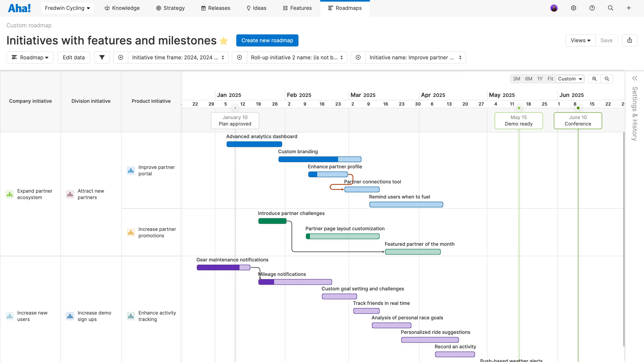Toggle the favorite star for this roadmap
The image size is (644, 362).
tap(224, 41)
